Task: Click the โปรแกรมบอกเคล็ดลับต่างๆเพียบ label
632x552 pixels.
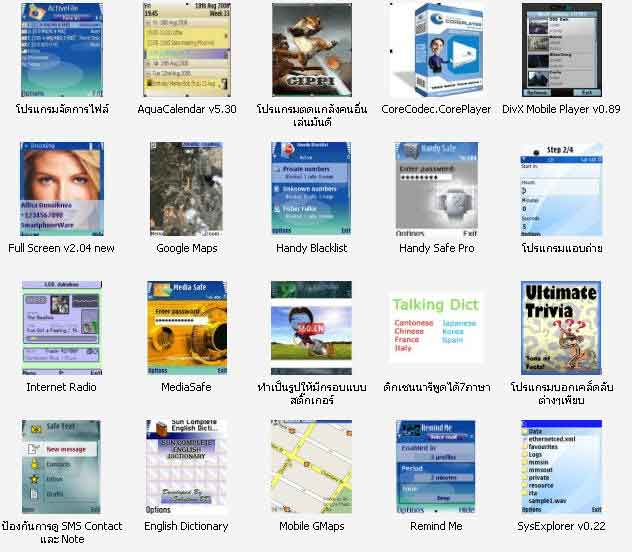Action: pos(562,393)
